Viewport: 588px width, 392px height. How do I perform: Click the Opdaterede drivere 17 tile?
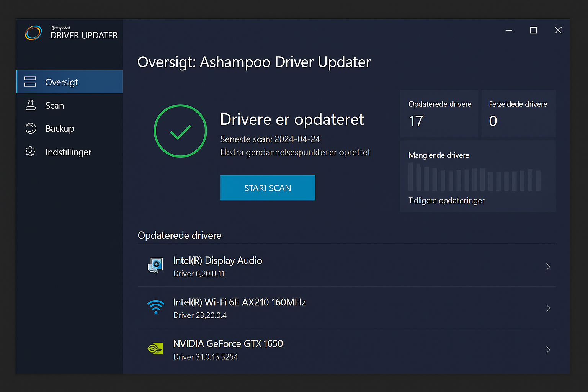point(439,113)
